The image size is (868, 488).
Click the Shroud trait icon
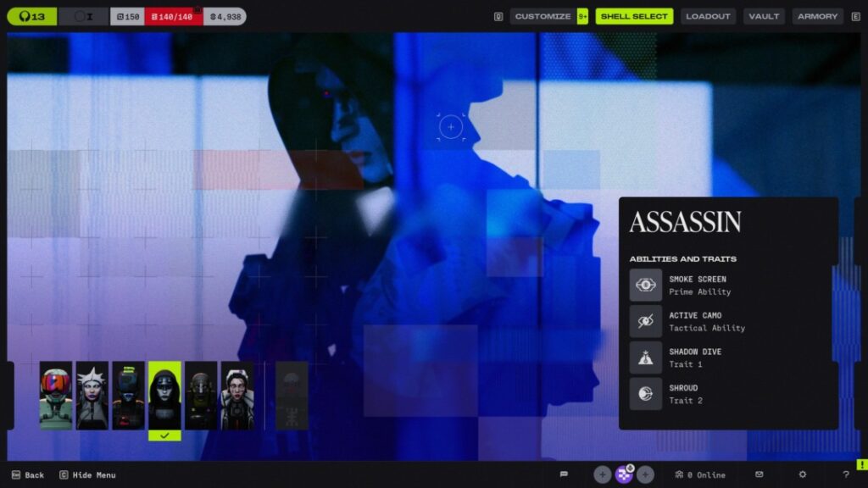tap(645, 394)
